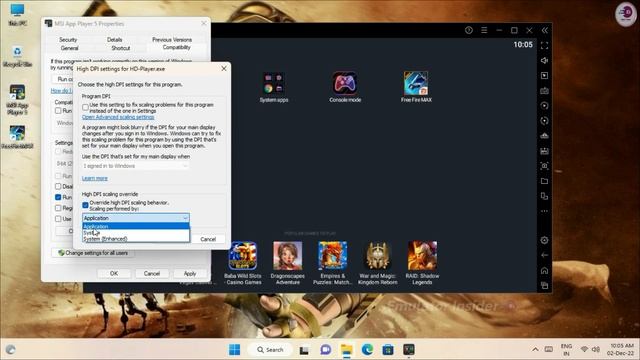Close the High DPI settings dialog with X
Viewport: 640px width, 360px height.
coord(224,69)
